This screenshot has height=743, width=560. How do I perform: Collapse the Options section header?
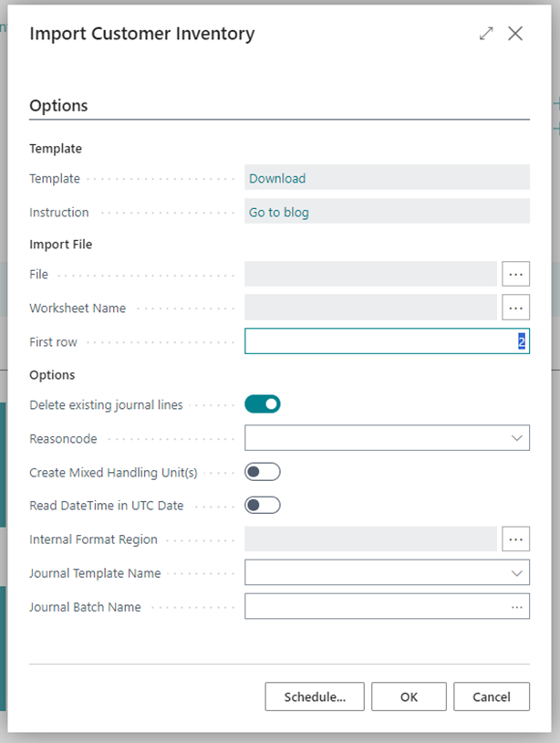58,106
